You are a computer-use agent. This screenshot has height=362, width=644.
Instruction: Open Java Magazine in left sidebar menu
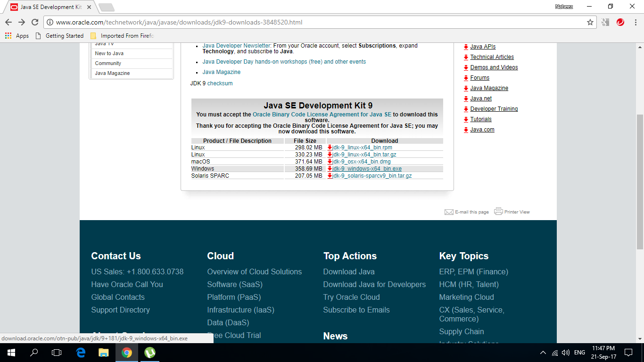[x=112, y=73]
